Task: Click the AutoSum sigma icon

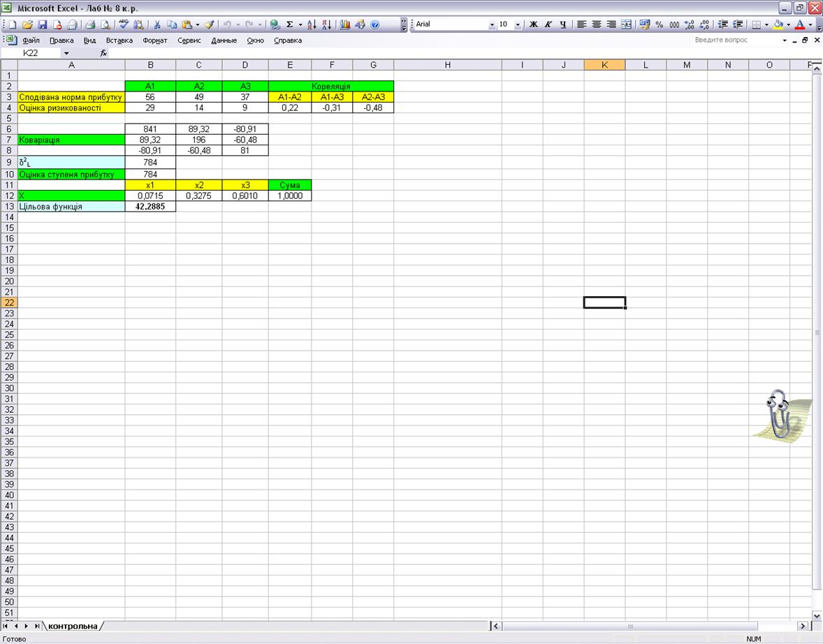Action: coord(289,24)
